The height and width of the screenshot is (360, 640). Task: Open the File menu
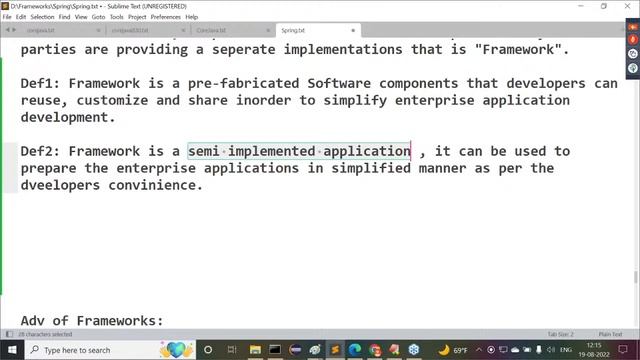click(x=7, y=17)
